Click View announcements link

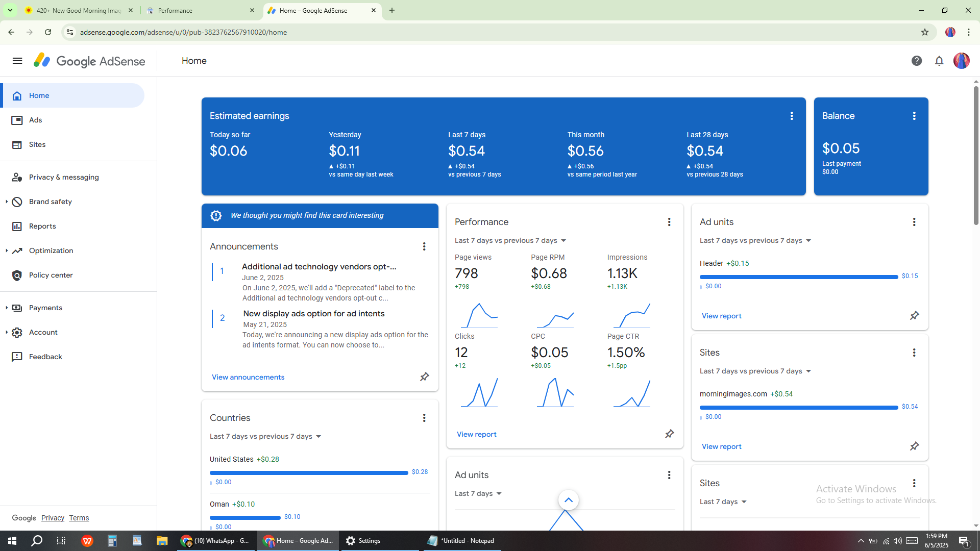tap(248, 377)
